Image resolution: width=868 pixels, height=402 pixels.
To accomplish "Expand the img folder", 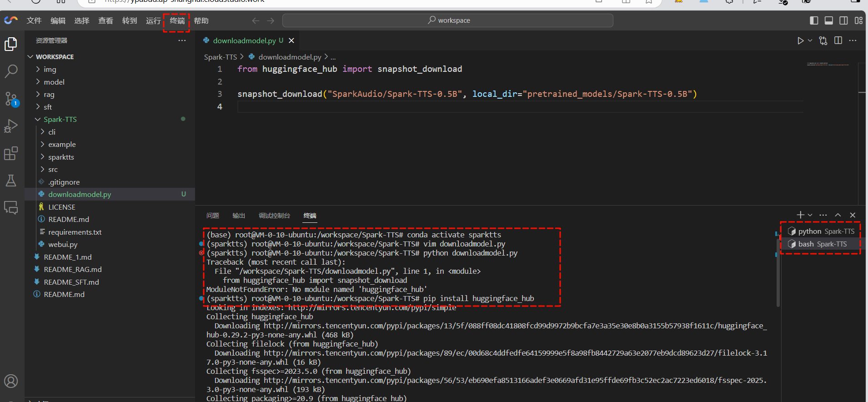I will click(110, 69).
